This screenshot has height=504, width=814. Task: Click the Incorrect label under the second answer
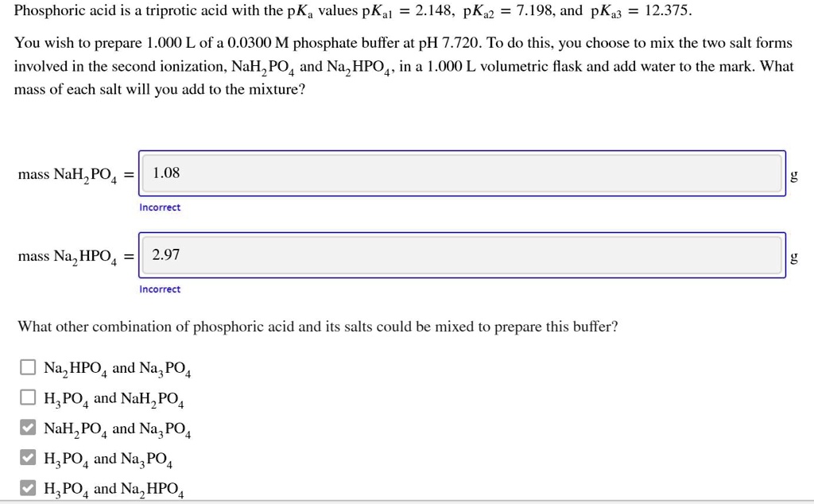coord(160,289)
